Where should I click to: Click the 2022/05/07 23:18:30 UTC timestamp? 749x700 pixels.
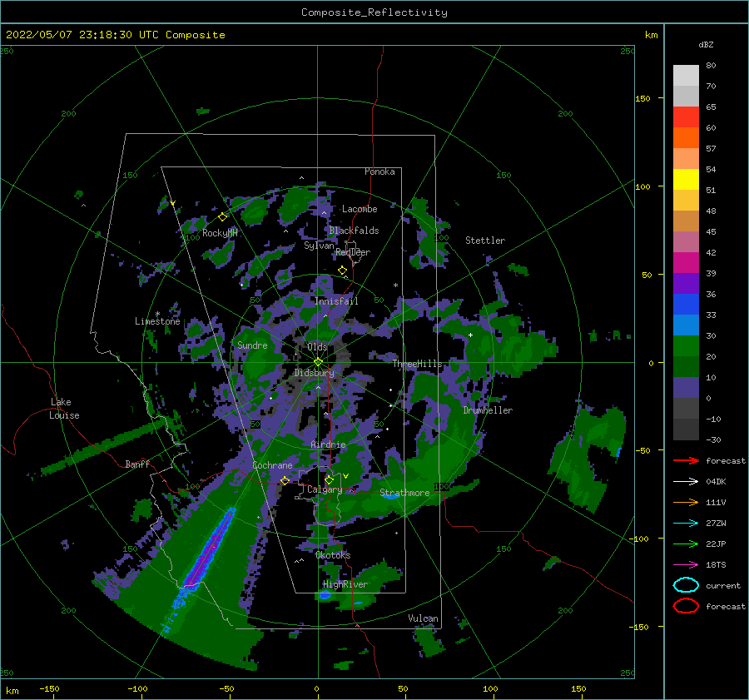115,35
